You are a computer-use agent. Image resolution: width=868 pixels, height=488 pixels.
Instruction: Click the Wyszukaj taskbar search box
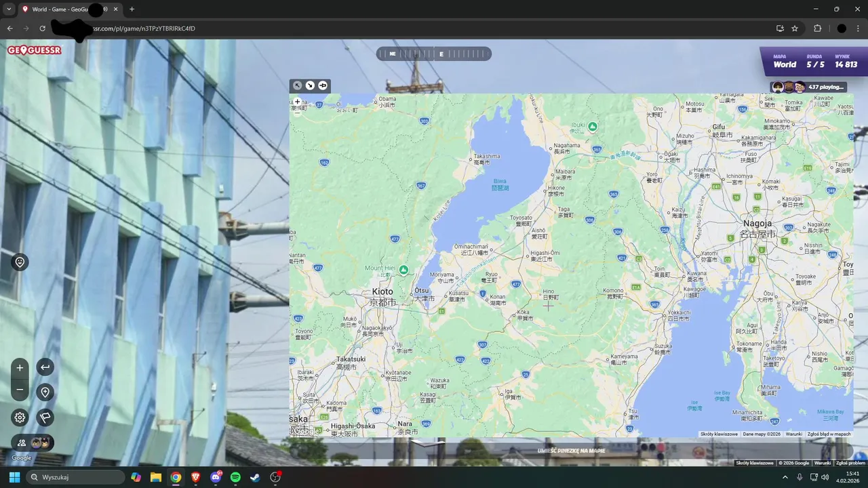[x=75, y=477]
